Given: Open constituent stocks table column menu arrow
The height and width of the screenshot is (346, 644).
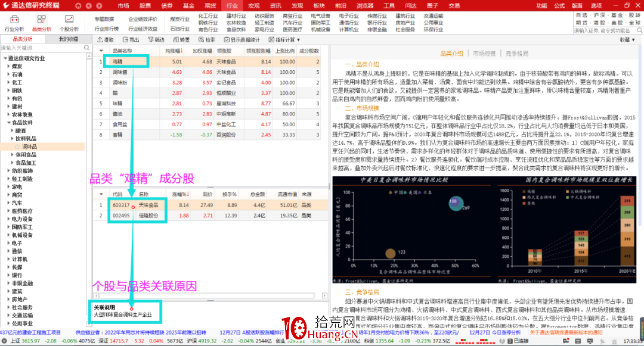Looking at the screenshot, I should 101,194.
